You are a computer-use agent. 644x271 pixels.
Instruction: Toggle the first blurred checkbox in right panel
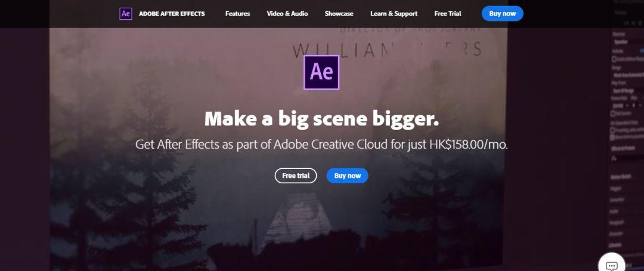pos(614,59)
